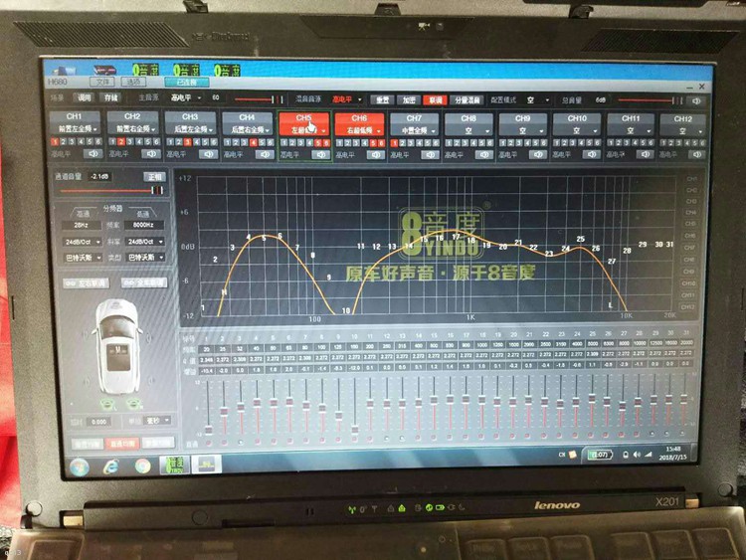Open CH2 前置右全频 dropdown
The height and width of the screenshot is (560, 746).
tap(132, 129)
